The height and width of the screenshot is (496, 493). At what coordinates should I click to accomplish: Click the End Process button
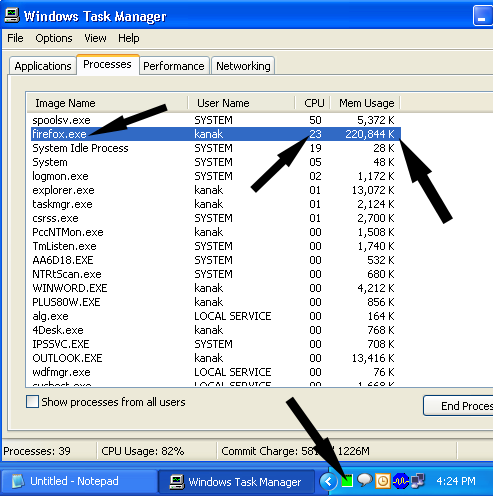(458, 406)
